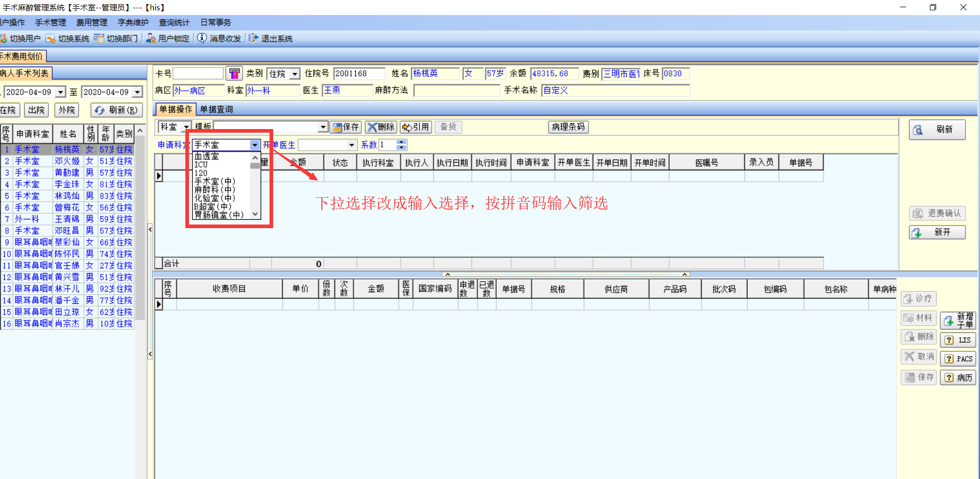This screenshot has width=980, height=479.
Task: Click the 引用 toolbar button
Action: coord(416,127)
